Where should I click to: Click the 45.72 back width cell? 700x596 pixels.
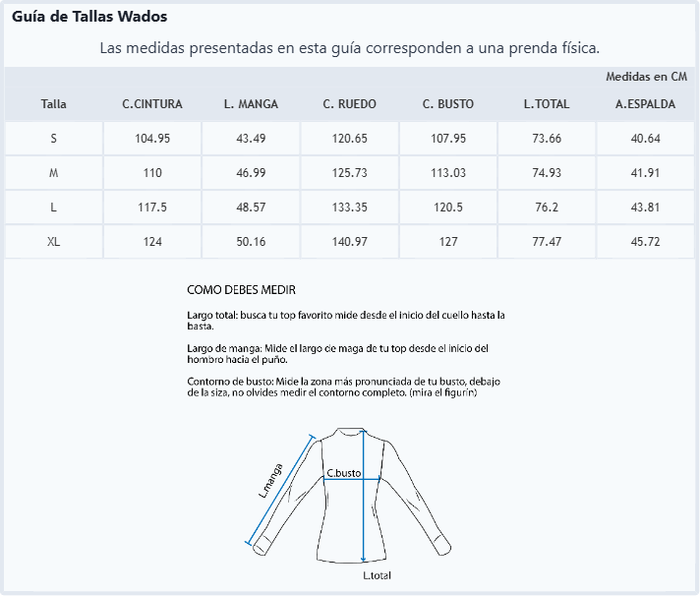(646, 242)
